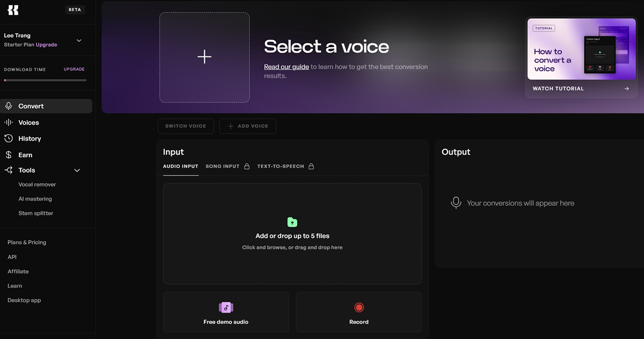Click the download time progress bar
The width and height of the screenshot is (644, 339).
pyautogui.click(x=45, y=80)
